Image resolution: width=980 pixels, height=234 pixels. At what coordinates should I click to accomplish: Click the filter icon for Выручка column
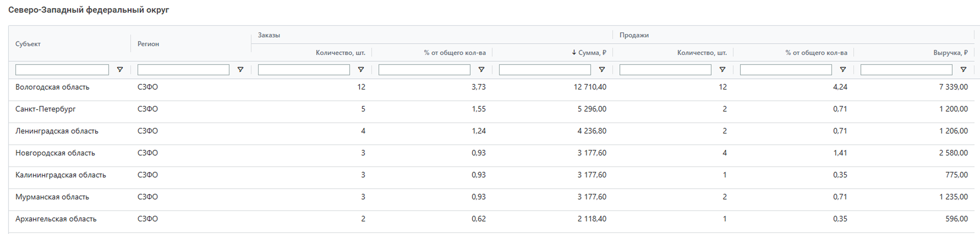coord(963,69)
